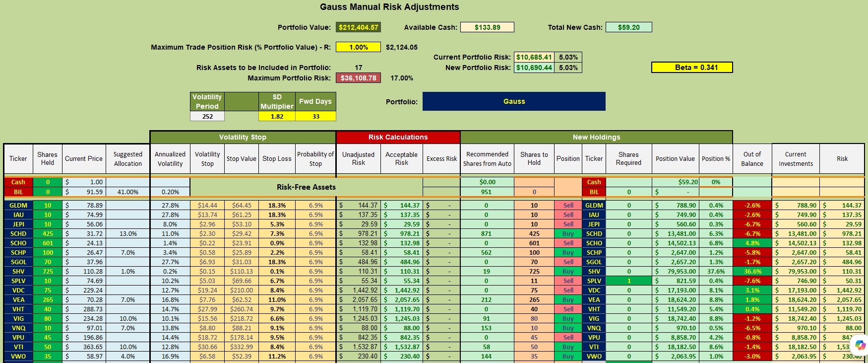Click the Risk-Free Assets merged cell
The image size is (868, 363).
click(307, 187)
